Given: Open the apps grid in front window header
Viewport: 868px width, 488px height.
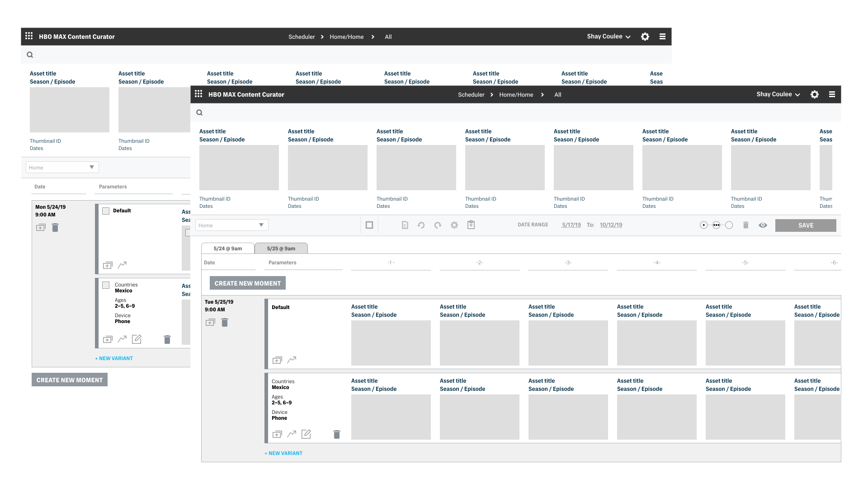Looking at the screenshot, I should (198, 94).
